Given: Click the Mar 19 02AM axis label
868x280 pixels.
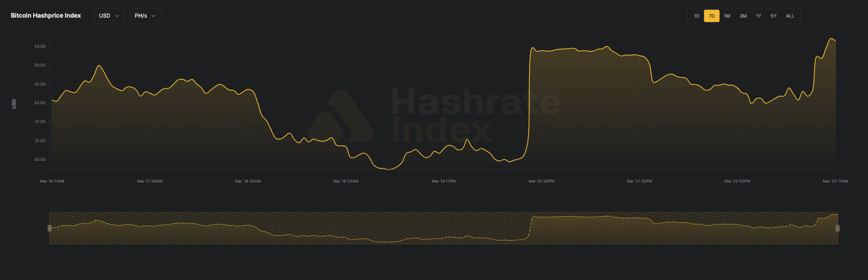Looking at the screenshot, I should click(346, 181).
